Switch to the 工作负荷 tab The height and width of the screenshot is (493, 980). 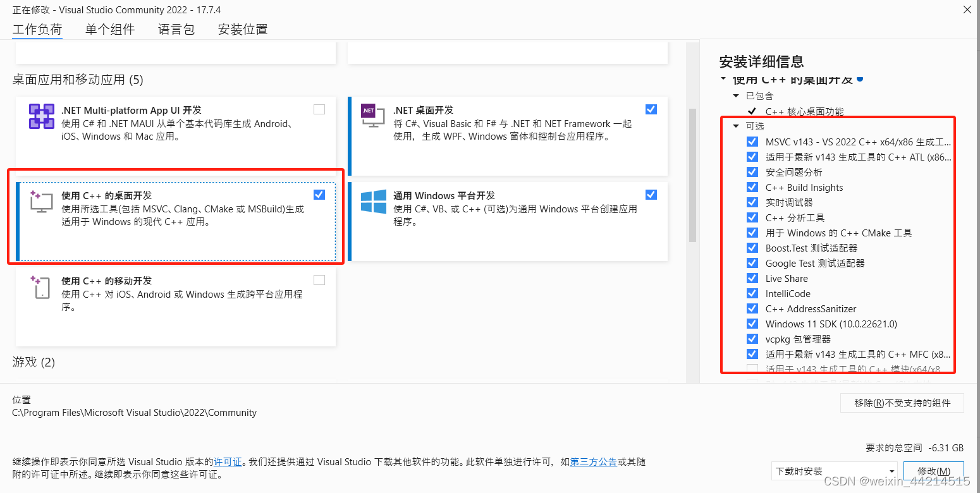click(37, 29)
